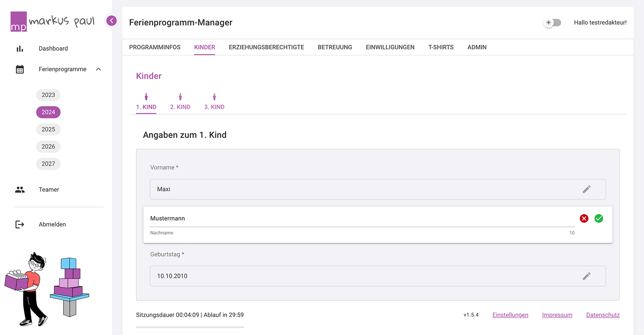The height and width of the screenshot is (335, 644).
Task: Open the Ferienprogramme menu entry
Action: coord(62,69)
